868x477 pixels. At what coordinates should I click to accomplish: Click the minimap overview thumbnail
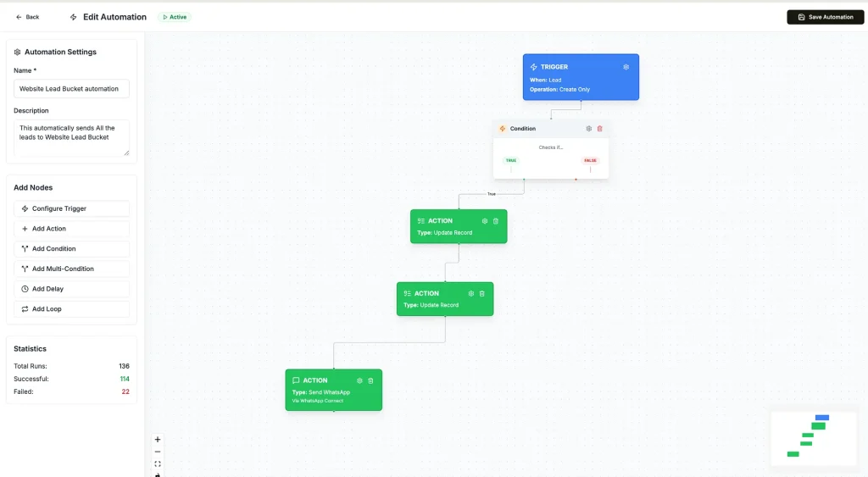point(813,437)
